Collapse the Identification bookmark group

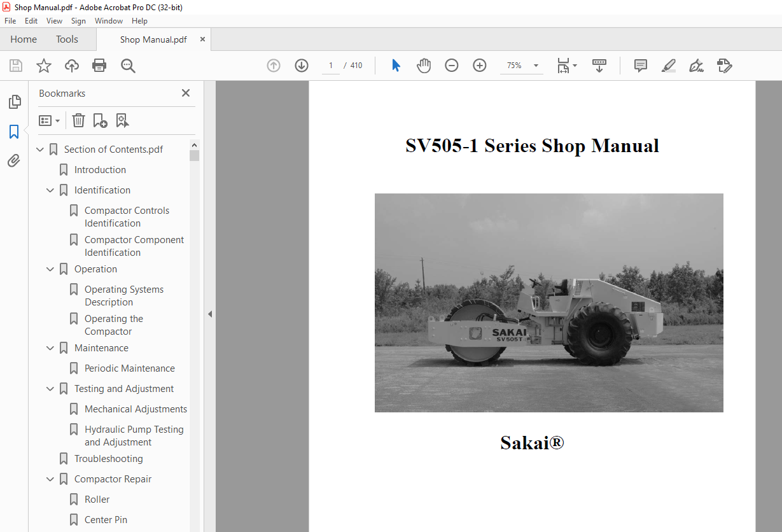click(50, 190)
